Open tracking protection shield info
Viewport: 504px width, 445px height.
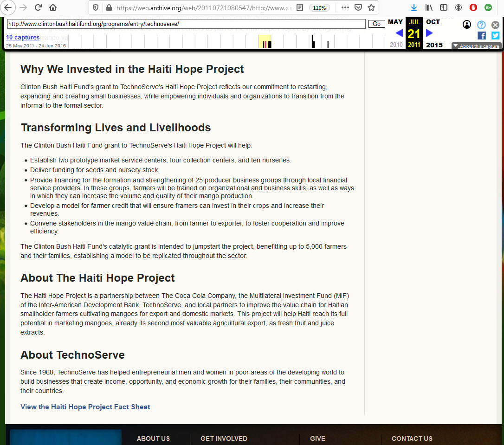[x=96, y=8]
